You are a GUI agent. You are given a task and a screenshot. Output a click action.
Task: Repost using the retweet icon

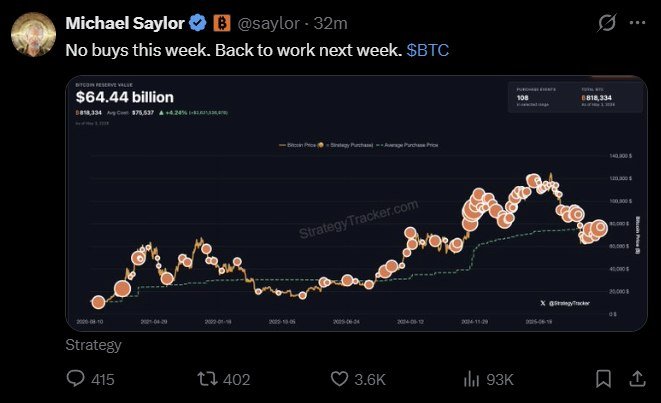tap(207, 379)
